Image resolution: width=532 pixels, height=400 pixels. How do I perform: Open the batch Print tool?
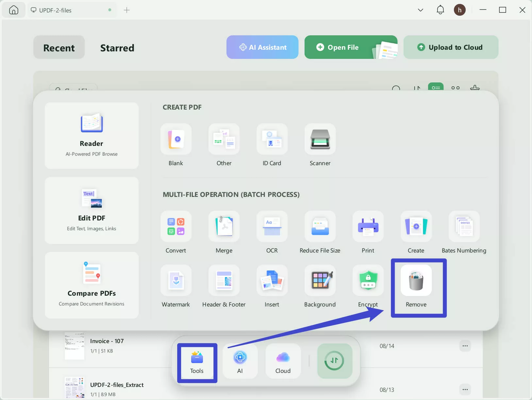tap(368, 226)
